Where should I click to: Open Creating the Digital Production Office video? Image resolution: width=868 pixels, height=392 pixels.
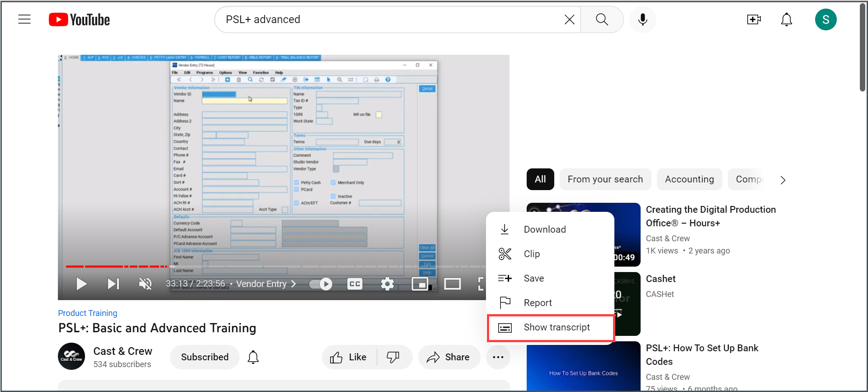pos(711,216)
